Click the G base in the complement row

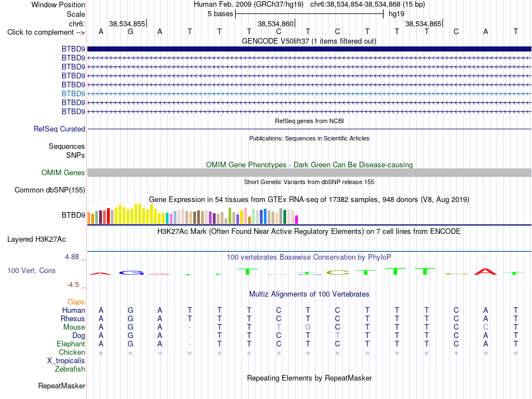pos(130,31)
